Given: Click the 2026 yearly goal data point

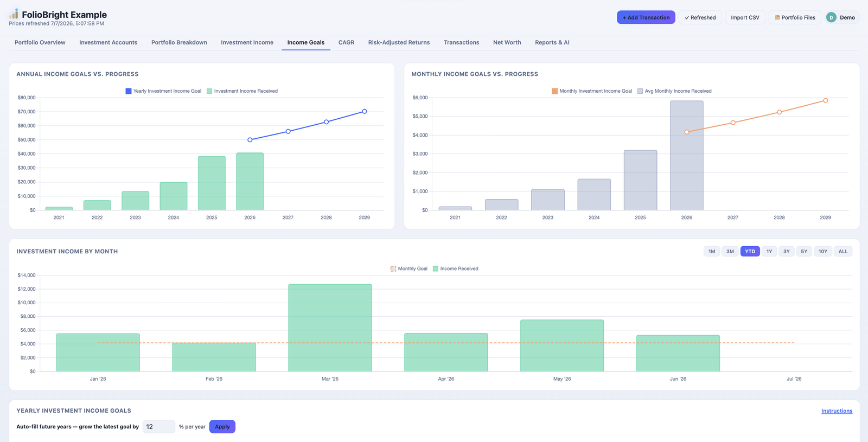Looking at the screenshot, I should 250,140.
